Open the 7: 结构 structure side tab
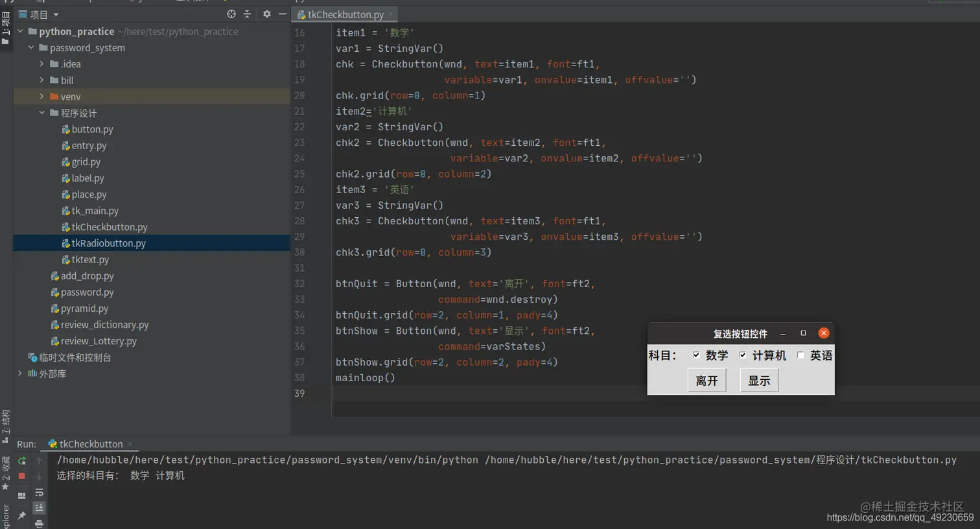Screen dimensions: 980x529 [x=6, y=426]
